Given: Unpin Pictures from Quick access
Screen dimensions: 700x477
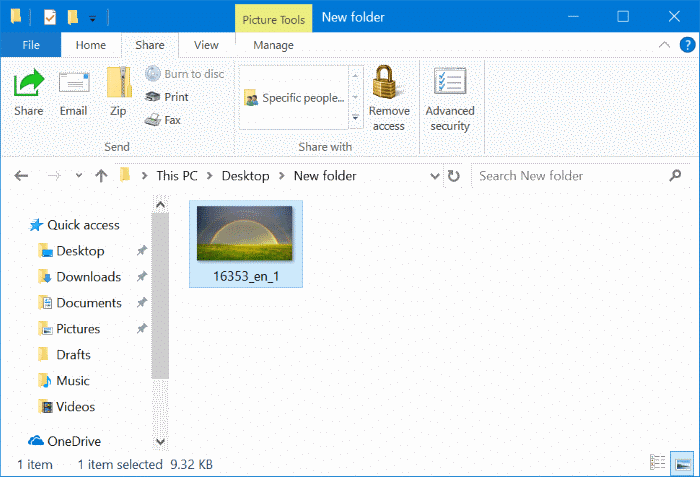Looking at the screenshot, I should [x=142, y=328].
